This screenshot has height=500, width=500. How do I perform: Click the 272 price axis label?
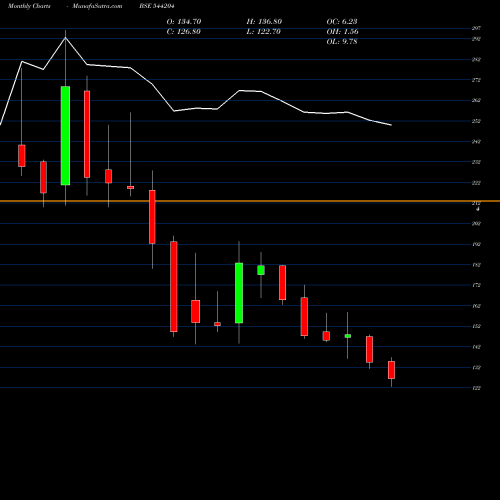[476, 80]
